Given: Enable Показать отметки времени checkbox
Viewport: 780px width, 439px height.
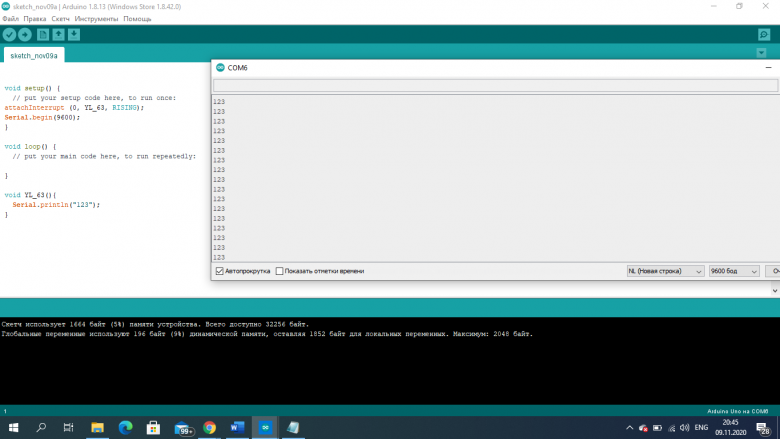Looking at the screenshot, I should pyautogui.click(x=280, y=271).
